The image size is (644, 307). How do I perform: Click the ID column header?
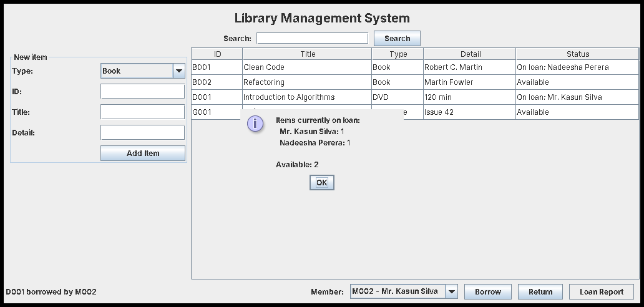[x=217, y=54]
